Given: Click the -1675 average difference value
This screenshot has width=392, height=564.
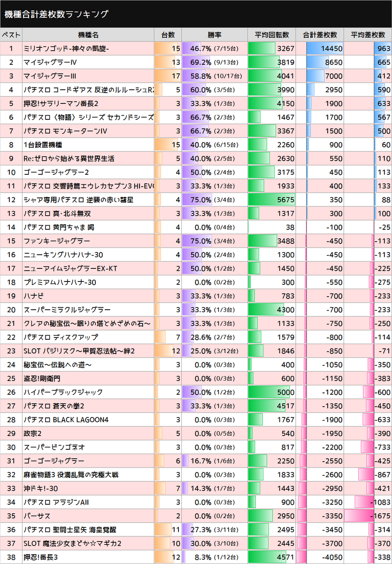Looking at the screenshot, I should pyautogui.click(x=381, y=516).
